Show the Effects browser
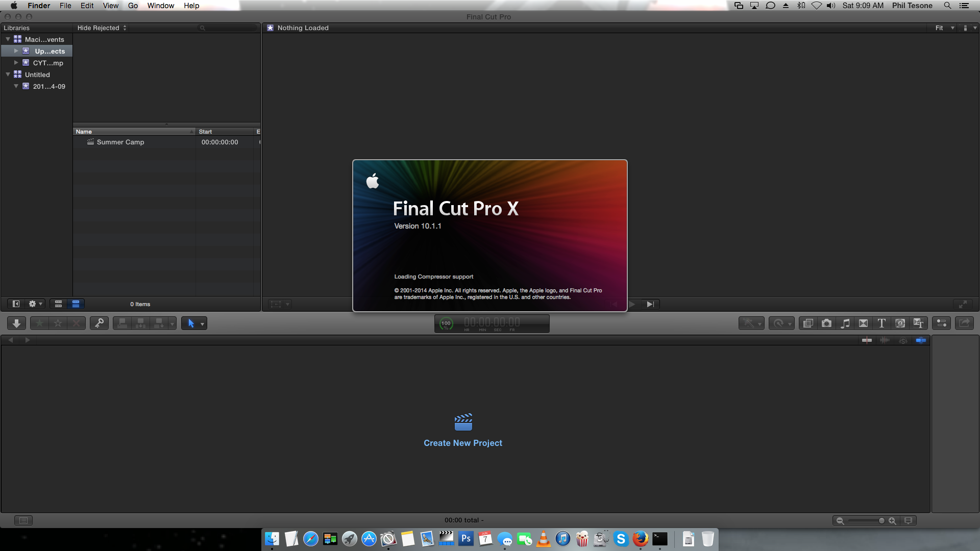The height and width of the screenshot is (551, 980). click(x=808, y=323)
